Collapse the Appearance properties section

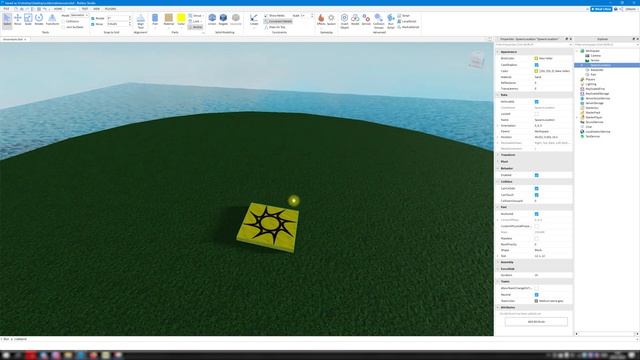point(498,52)
